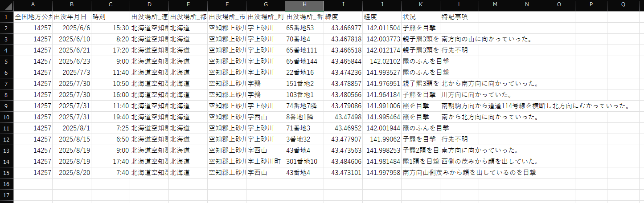
Task: Select the longitude cell 141.976951
Action: pyautogui.click(x=381, y=84)
